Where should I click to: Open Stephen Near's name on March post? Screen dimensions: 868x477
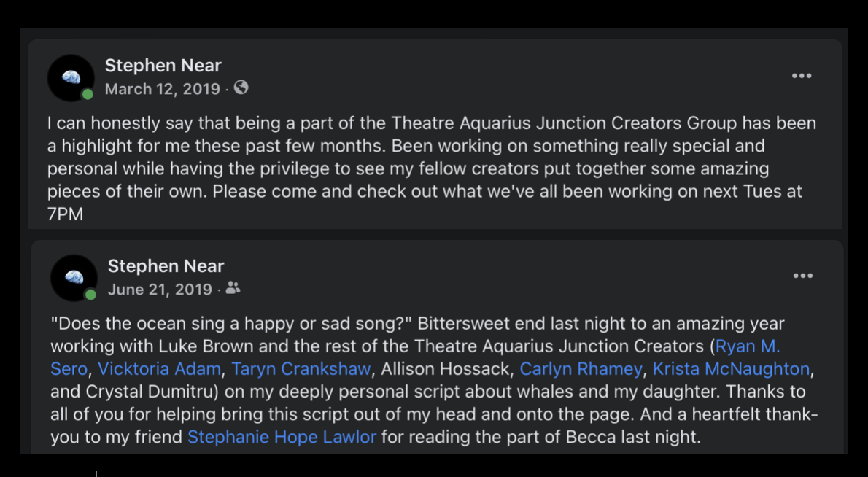tap(163, 66)
